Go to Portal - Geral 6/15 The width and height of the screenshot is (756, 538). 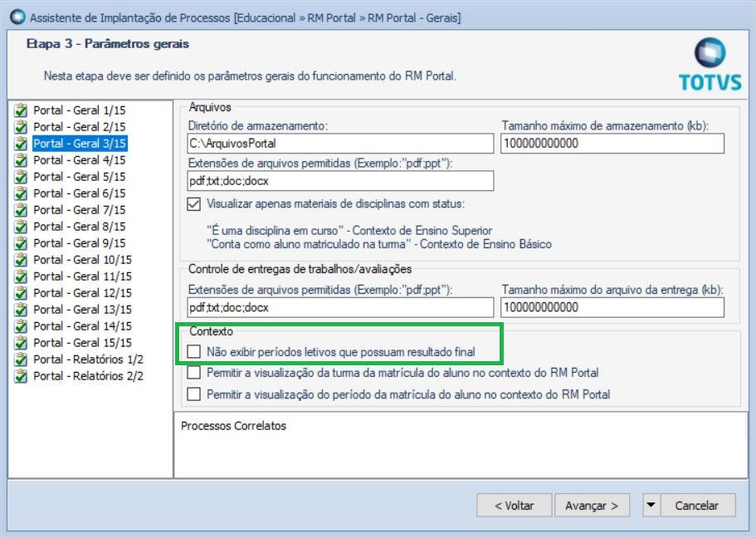[x=80, y=193]
